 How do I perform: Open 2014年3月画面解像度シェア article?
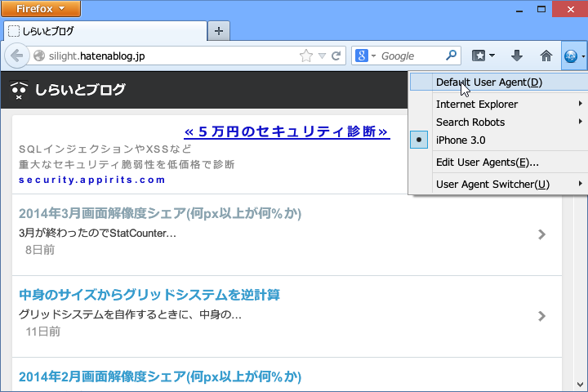(160, 213)
